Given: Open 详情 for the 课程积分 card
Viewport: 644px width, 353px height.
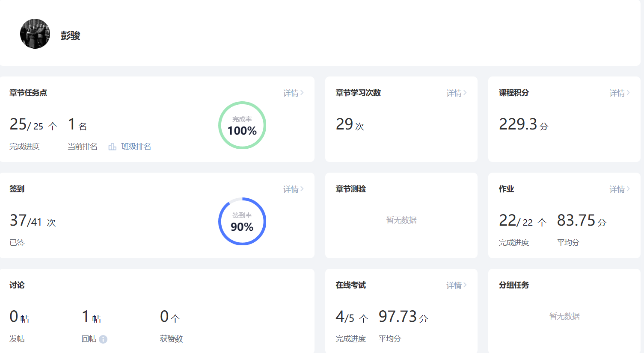Looking at the screenshot, I should tap(620, 93).
